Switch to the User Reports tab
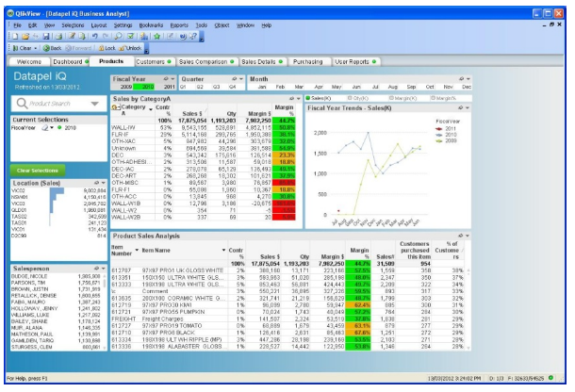 click(355, 61)
